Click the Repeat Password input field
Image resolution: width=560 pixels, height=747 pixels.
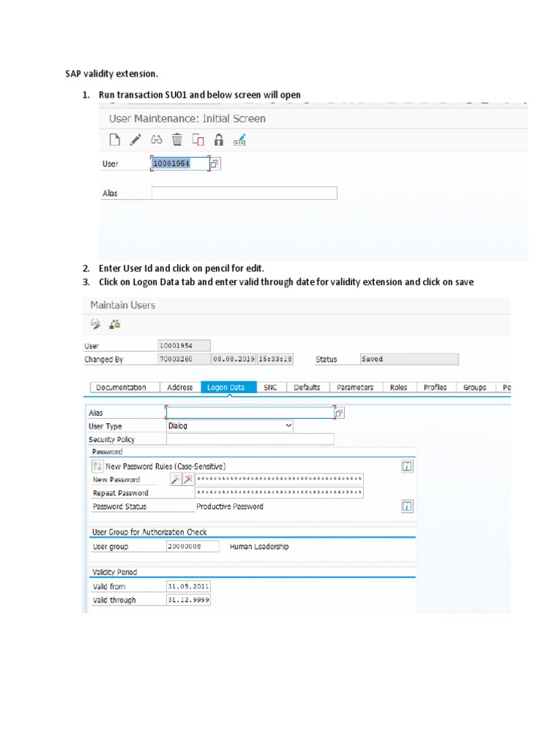click(x=279, y=492)
